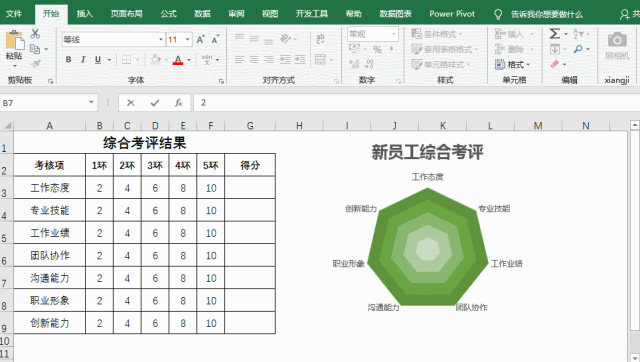The image size is (640, 362).
Task: Click the Copy icon
Action: [35, 49]
